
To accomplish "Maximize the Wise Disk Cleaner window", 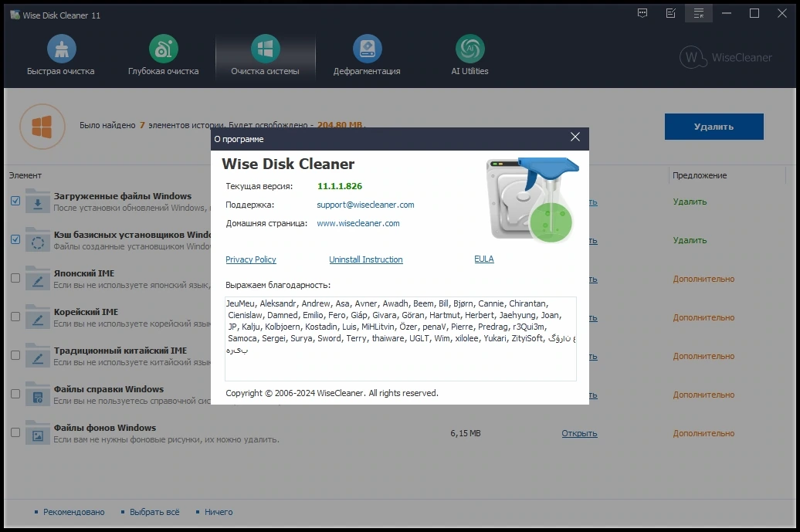I will [x=754, y=13].
